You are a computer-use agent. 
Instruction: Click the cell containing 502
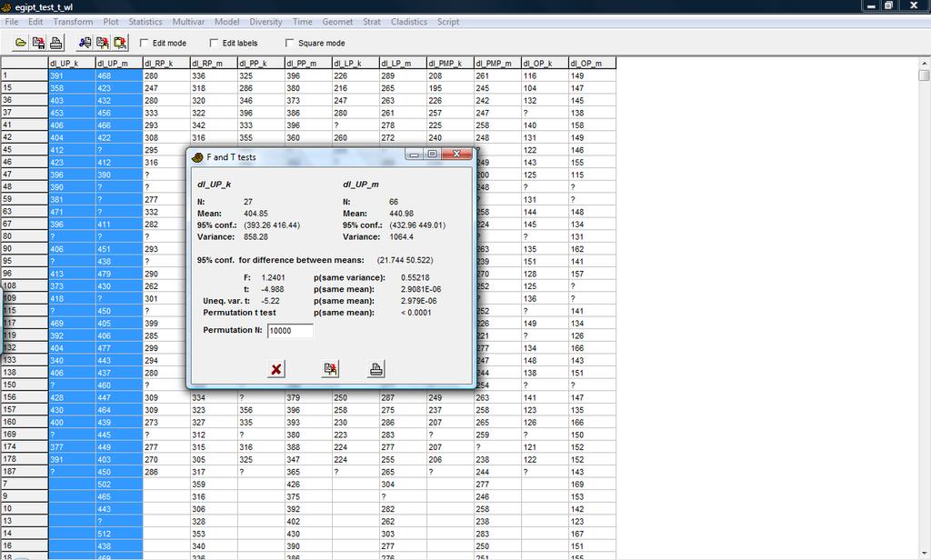119,484
